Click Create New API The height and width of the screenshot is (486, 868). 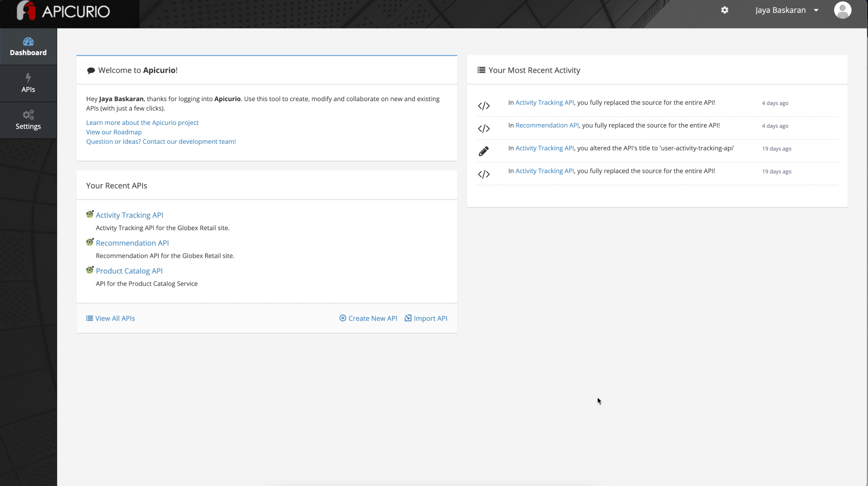(x=368, y=318)
